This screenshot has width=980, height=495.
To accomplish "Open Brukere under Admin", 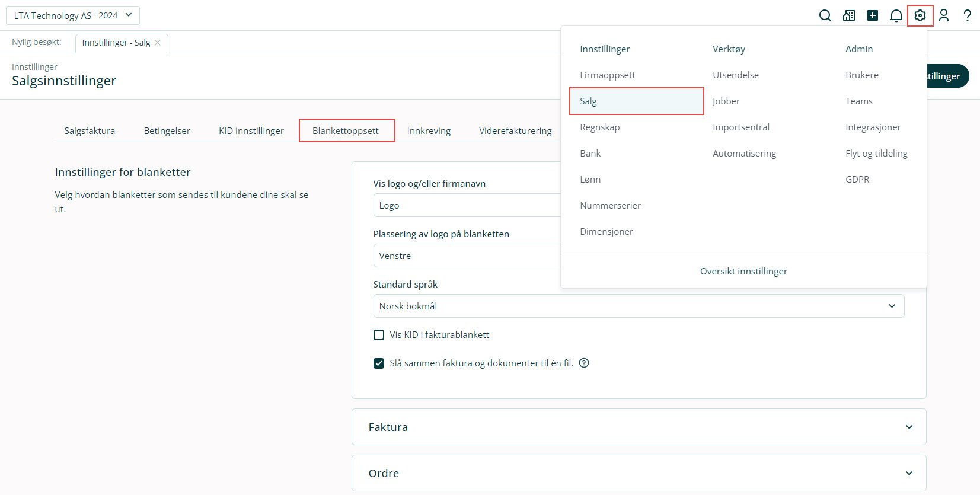I will coord(862,75).
